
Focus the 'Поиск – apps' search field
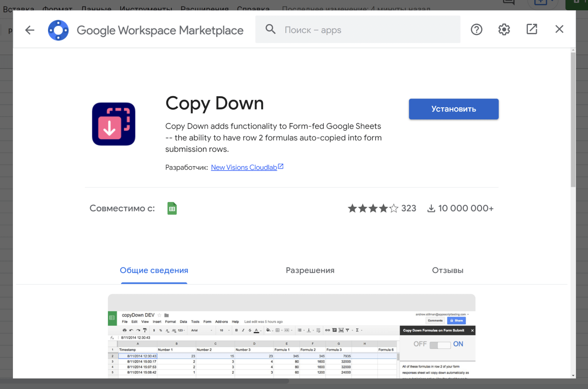[x=358, y=29]
